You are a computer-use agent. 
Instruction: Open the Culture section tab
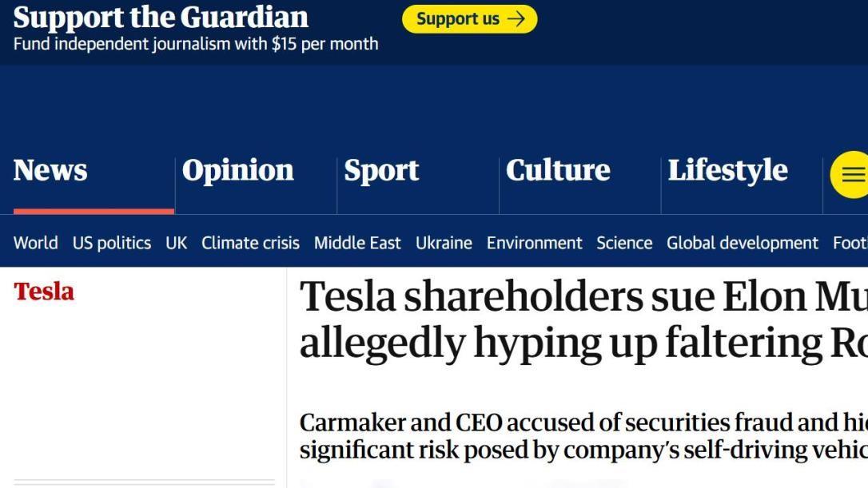coord(558,170)
